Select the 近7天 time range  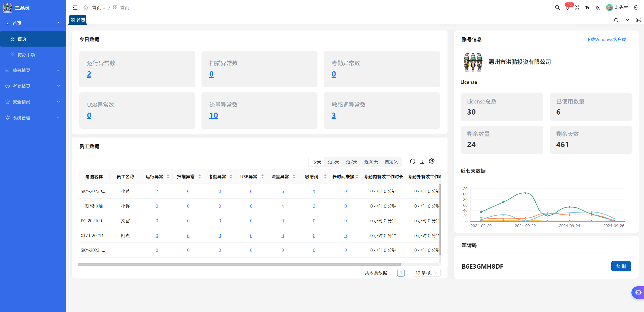(x=351, y=162)
